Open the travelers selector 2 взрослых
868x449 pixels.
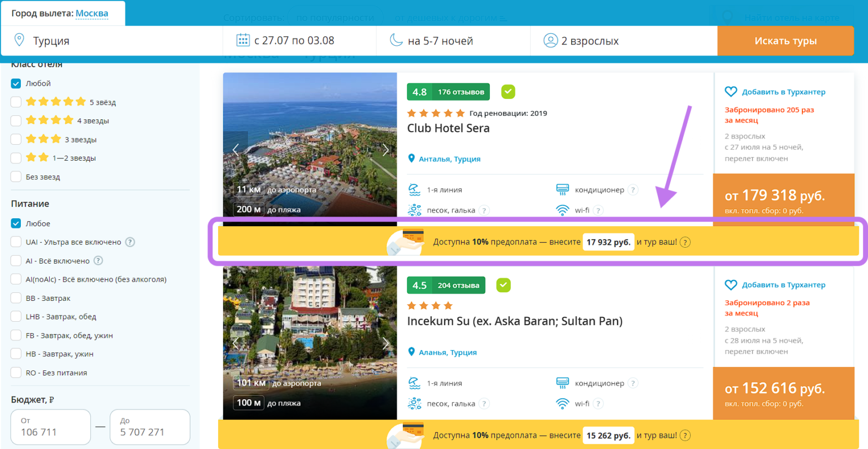click(589, 41)
